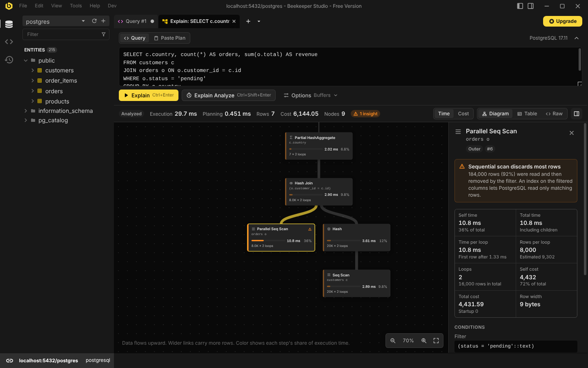588x368 pixels.
Task: Run the Explain button
Action: (149, 95)
